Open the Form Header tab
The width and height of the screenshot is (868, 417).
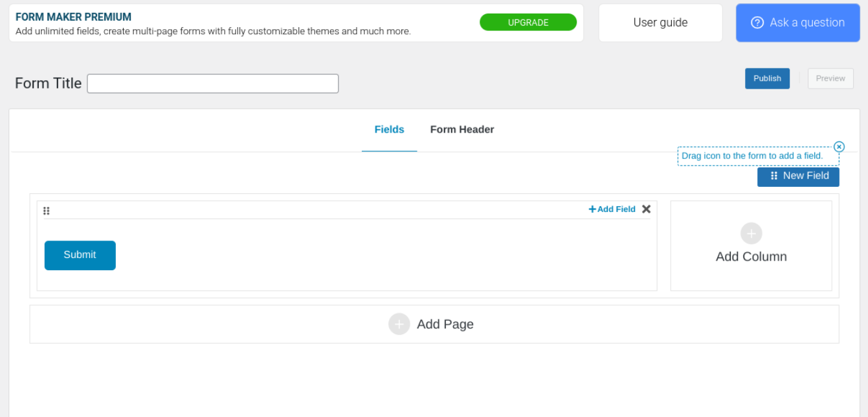[462, 129]
